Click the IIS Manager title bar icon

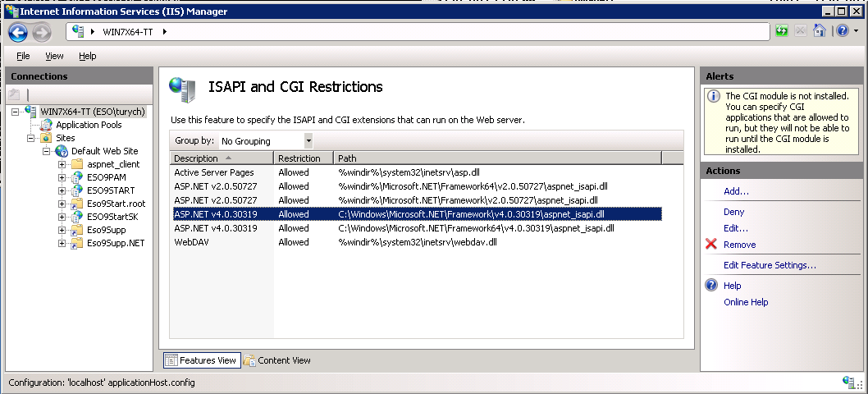point(11,11)
